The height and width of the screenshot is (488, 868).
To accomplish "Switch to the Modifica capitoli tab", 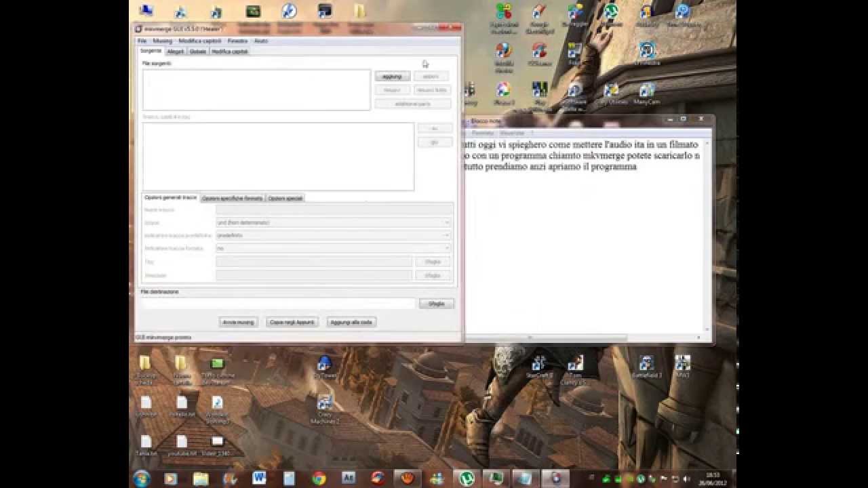I will pyautogui.click(x=230, y=52).
